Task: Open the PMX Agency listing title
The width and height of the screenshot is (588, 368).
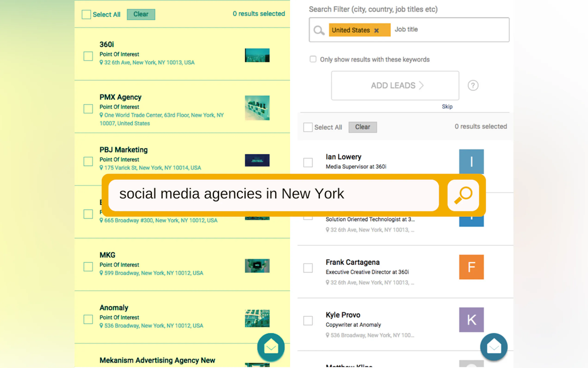Action: (x=120, y=97)
